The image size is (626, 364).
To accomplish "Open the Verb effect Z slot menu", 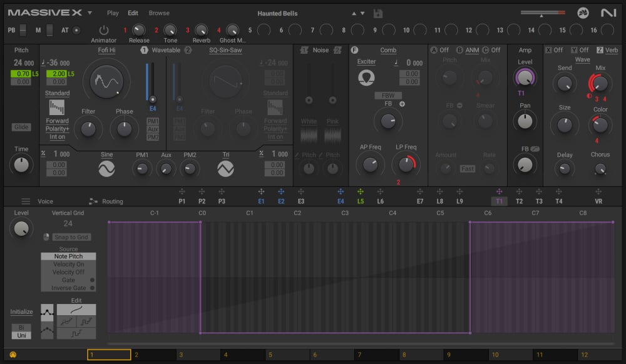I will pyautogui.click(x=611, y=50).
